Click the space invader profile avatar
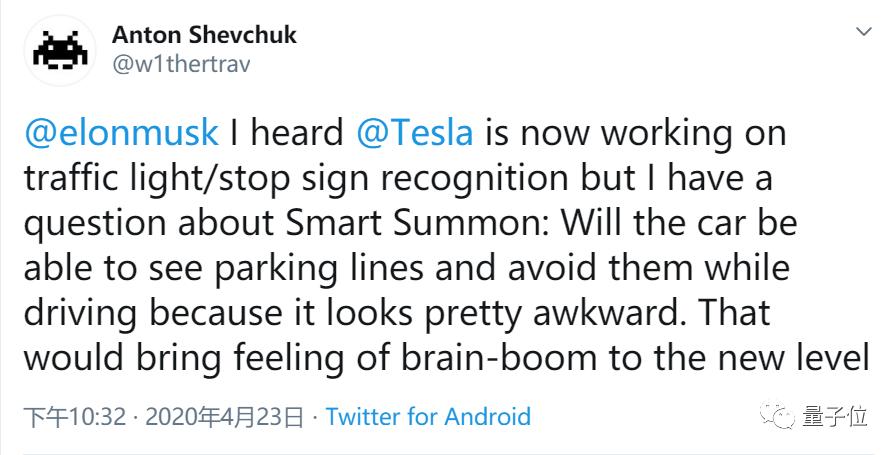The width and height of the screenshot is (896, 455). (x=61, y=51)
